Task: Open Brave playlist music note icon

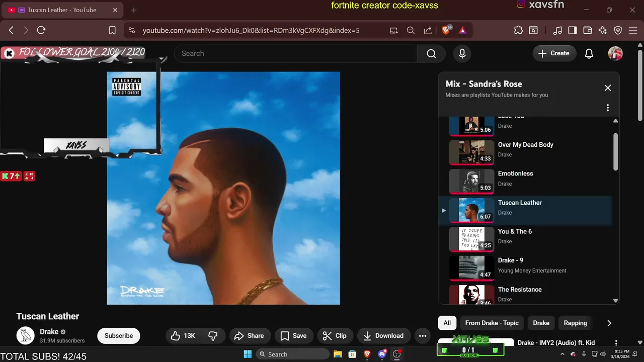Action: [x=557, y=30]
